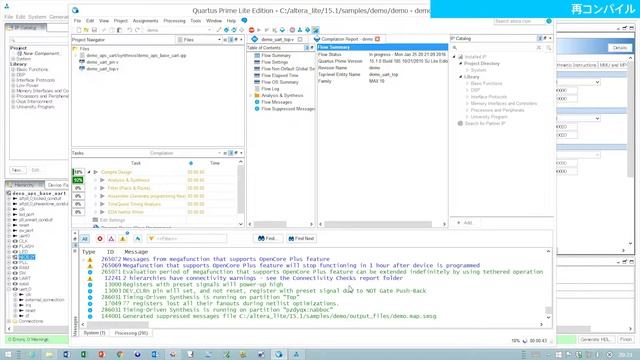Viewport: 640px width, 360px height.
Task: Collapse the Installed IP node in IP Catalog
Action: [x=454, y=57]
